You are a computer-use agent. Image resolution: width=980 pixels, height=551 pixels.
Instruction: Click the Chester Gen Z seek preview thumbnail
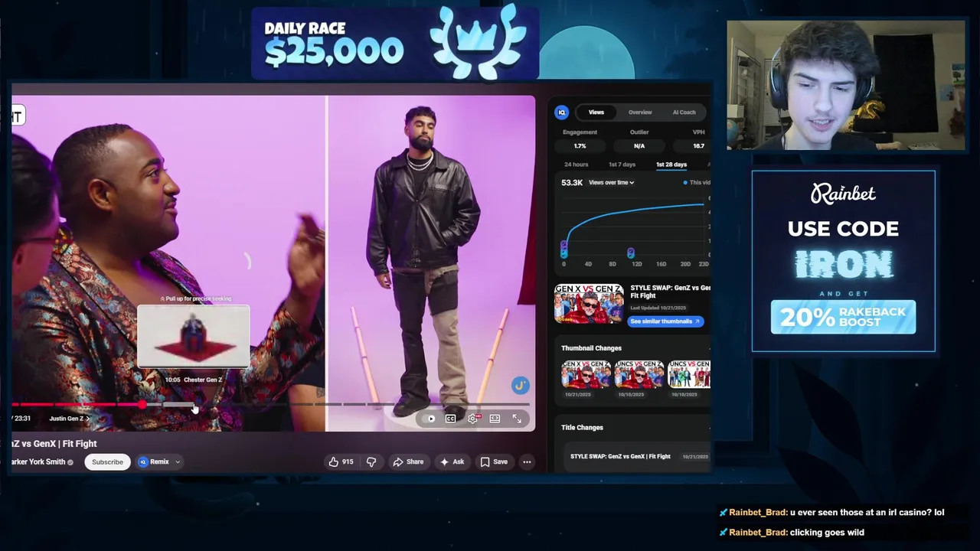pos(194,336)
